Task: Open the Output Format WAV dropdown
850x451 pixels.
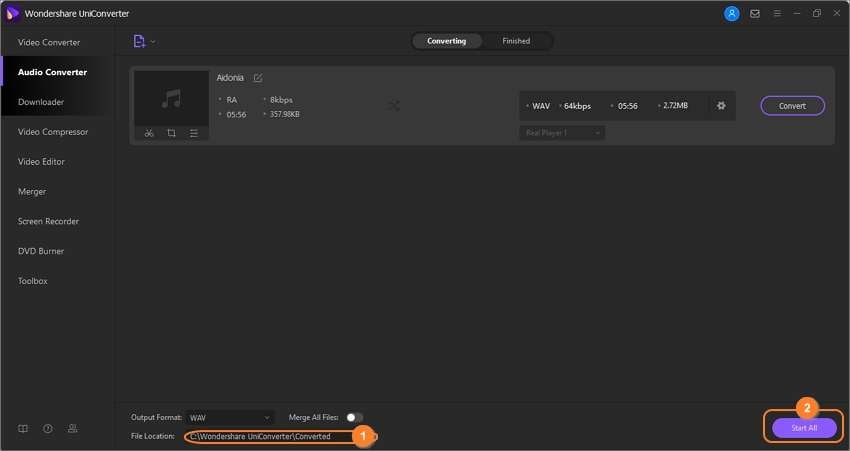Action: [230, 418]
